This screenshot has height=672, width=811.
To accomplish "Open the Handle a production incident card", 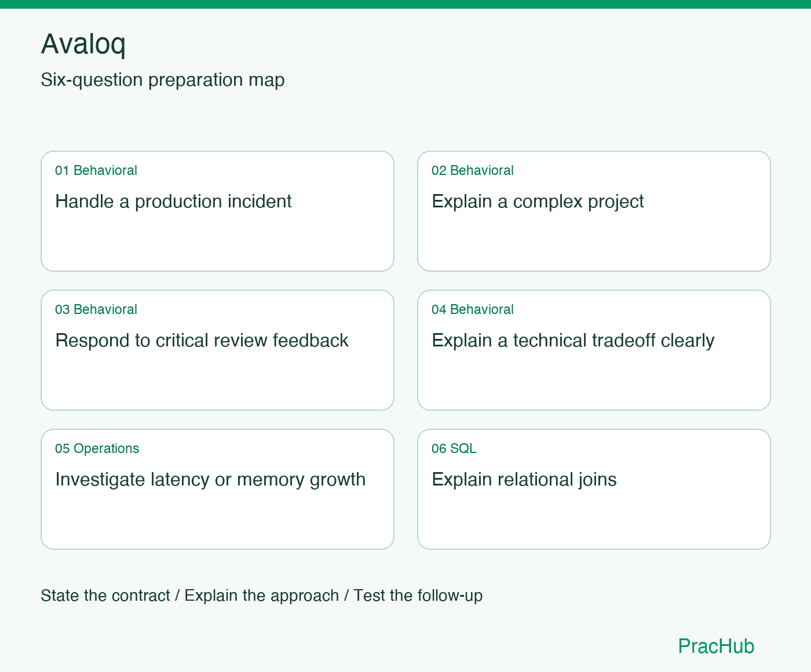I will (217, 211).
